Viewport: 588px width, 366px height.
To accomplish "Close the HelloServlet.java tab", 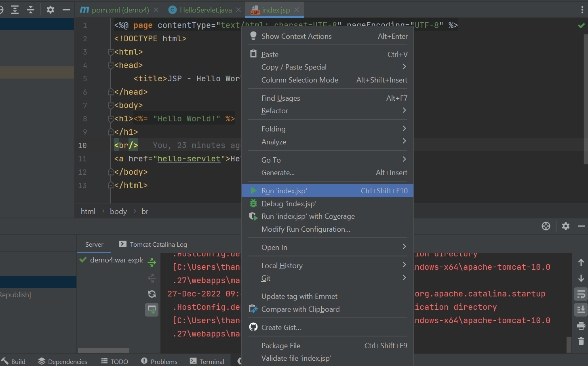I will pyautogui.click(x=238, y=10).
